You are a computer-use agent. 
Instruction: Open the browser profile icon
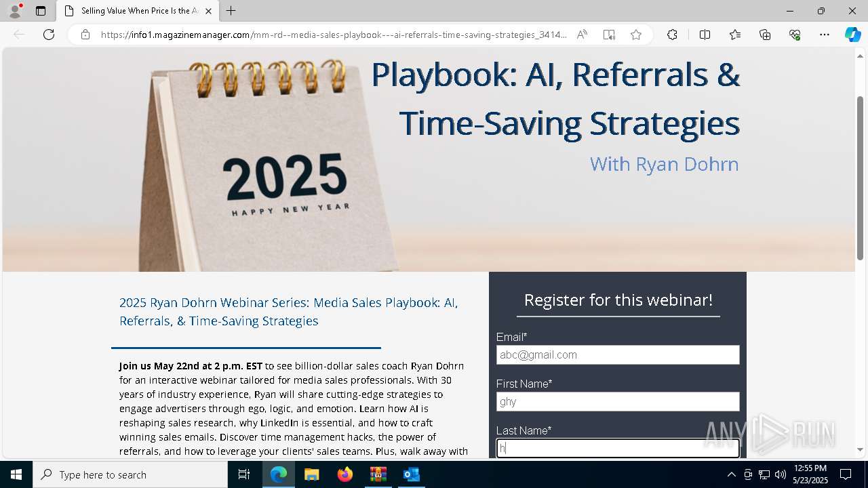click(15, 11)
